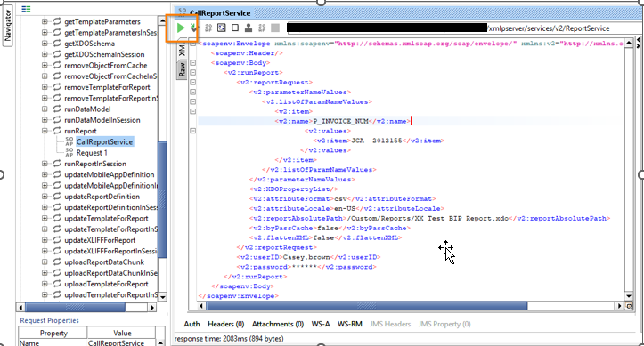Select the uploadReportDataChunk operation
The width and height of the screenshot is (644, 346).
pyautogui.click(x=104, y=262)
